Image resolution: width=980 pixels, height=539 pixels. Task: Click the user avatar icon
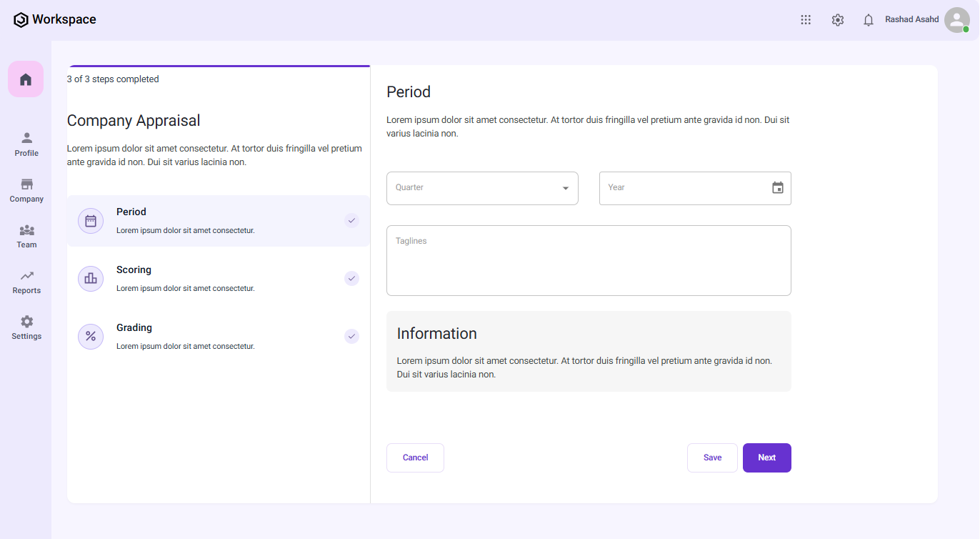click(956, 20)
